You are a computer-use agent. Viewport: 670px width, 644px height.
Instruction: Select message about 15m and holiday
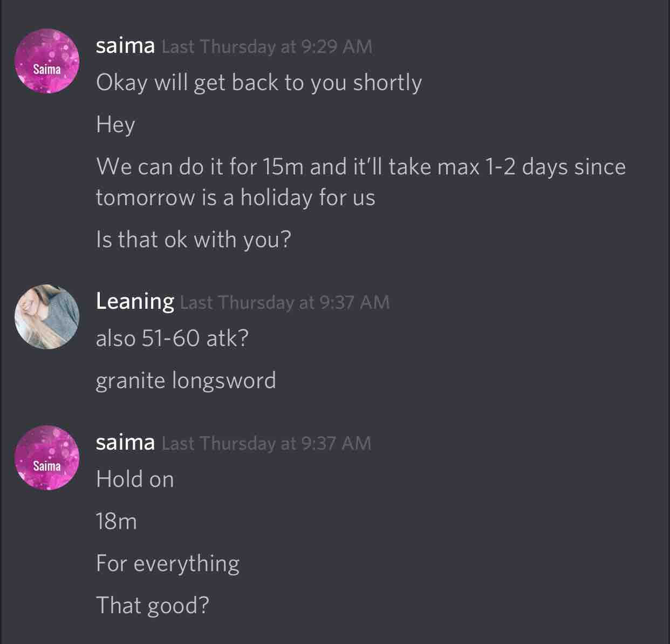(x=361, y=182)
